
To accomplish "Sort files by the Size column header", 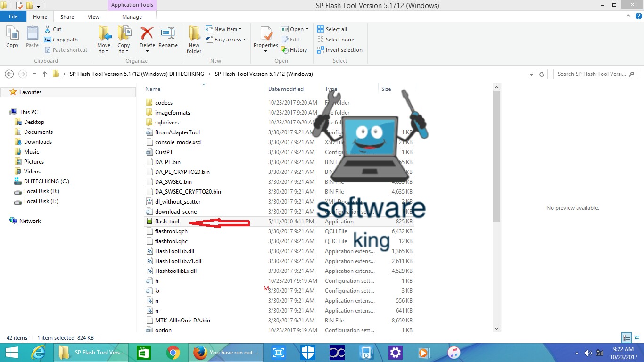I will click(x=386, y=89).
